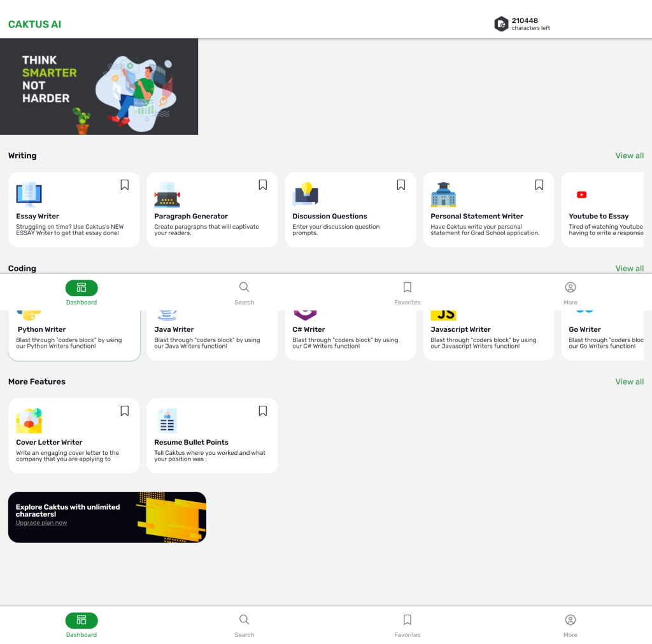Click "Create paragraphs that will captivate your readers."
The height and width of the screenshot is (644, 652).
tap(207, 230)
